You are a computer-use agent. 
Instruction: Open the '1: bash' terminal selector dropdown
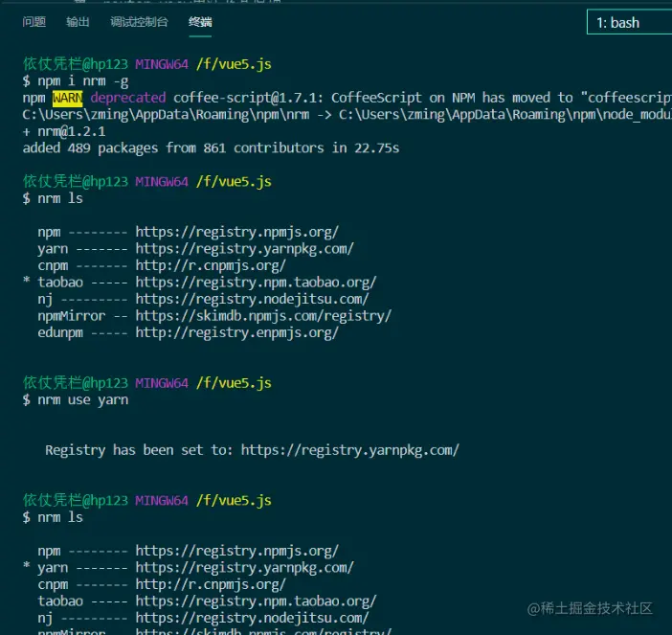629,22
